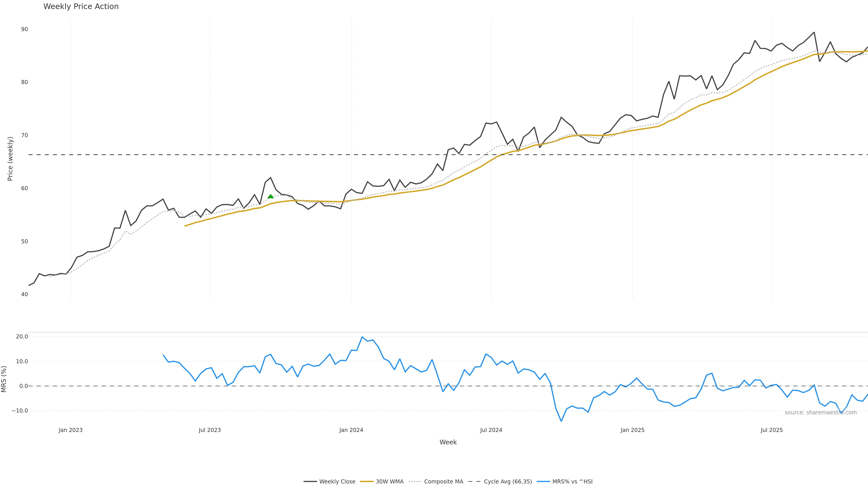Click the Week x-axis title
Viewport: 868px width, 488px height.
[x=448, y=442]
